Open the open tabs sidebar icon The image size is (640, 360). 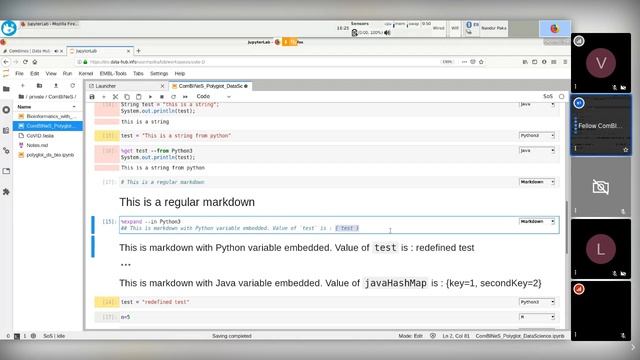point(6,171)
